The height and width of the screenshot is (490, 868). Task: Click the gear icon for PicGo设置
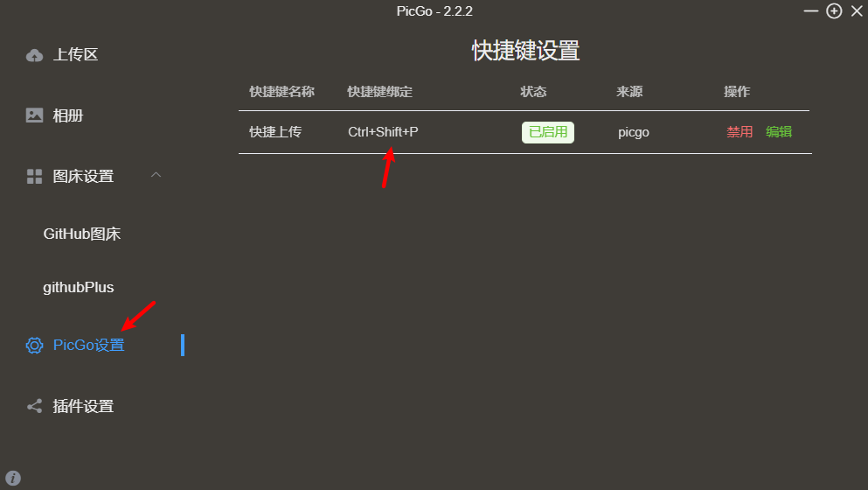pyautogui.click(x=34, y=346)
